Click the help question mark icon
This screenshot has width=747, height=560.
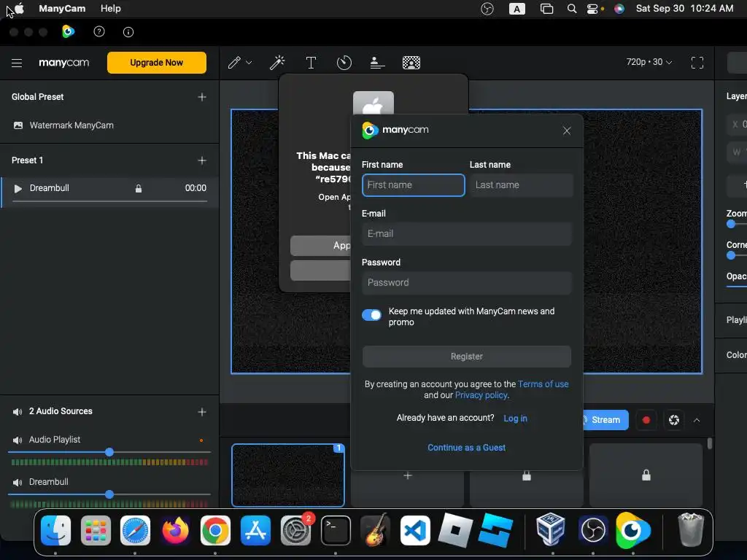[x=99, y=32]
